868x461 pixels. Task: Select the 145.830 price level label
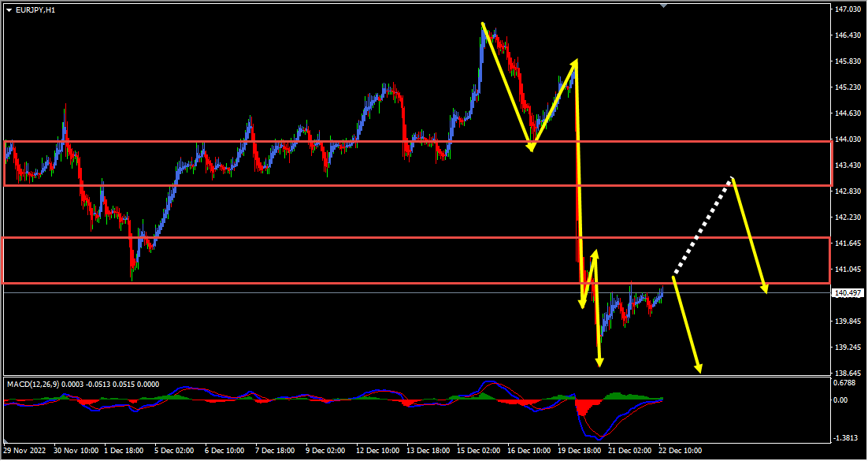point(847,61)
